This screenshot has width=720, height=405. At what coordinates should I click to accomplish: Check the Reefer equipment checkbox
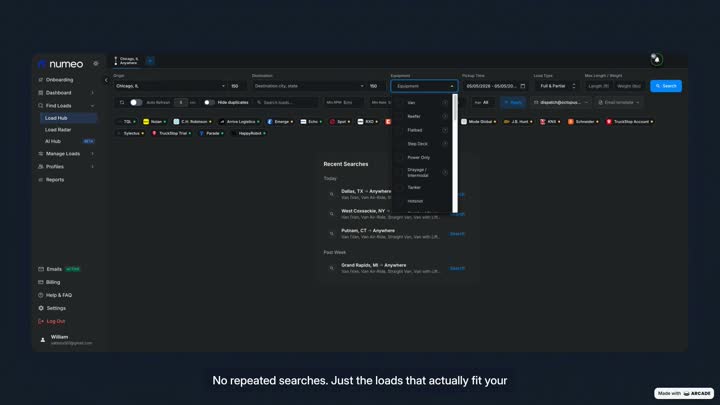click(x=400, y=117)
